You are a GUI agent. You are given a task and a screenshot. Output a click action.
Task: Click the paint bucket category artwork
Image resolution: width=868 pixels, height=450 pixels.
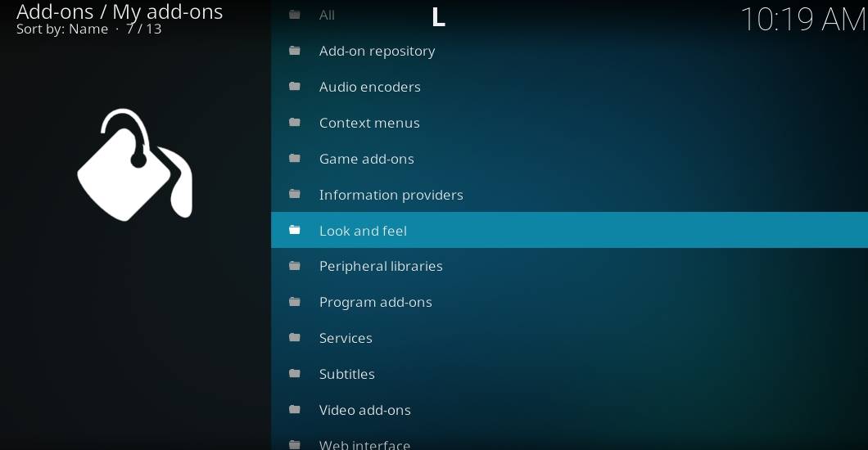click(x=135, y=164)
